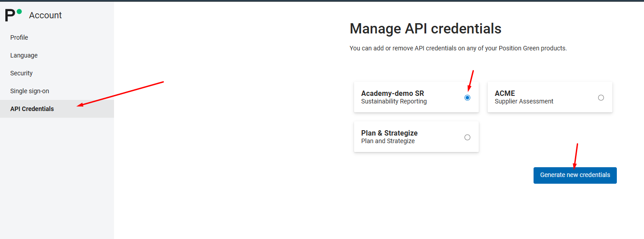
Task: Click the ACME card title
Action: click(505, 93)
